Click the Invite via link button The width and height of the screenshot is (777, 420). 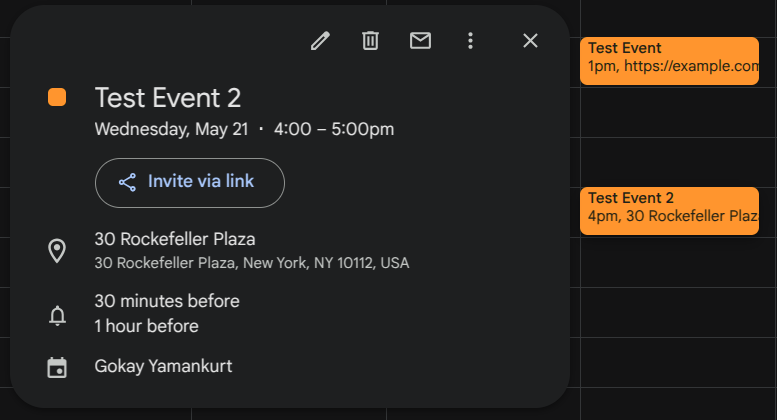pyautogui.click(x=190, y=183)
